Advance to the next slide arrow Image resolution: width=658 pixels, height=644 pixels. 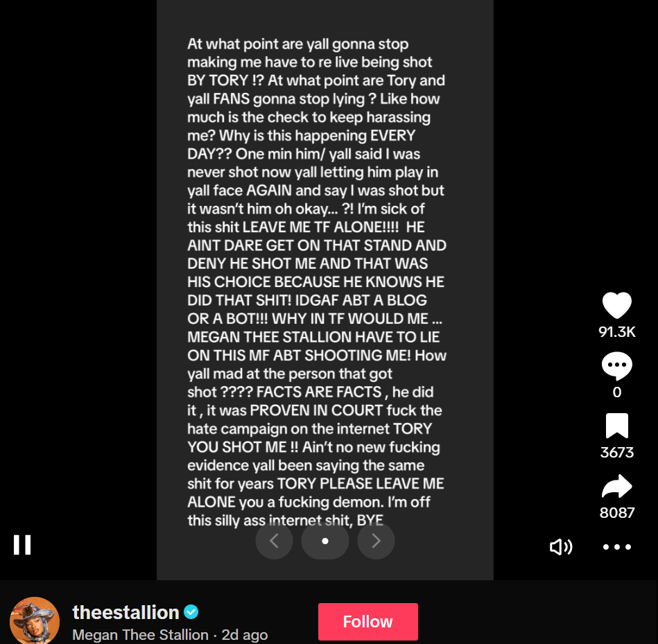376,541
